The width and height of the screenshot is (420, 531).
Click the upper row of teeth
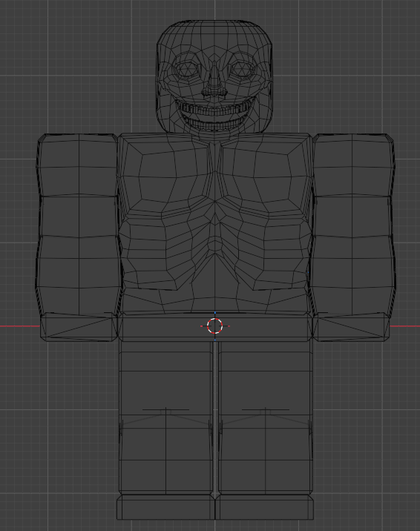pos(214,110)
